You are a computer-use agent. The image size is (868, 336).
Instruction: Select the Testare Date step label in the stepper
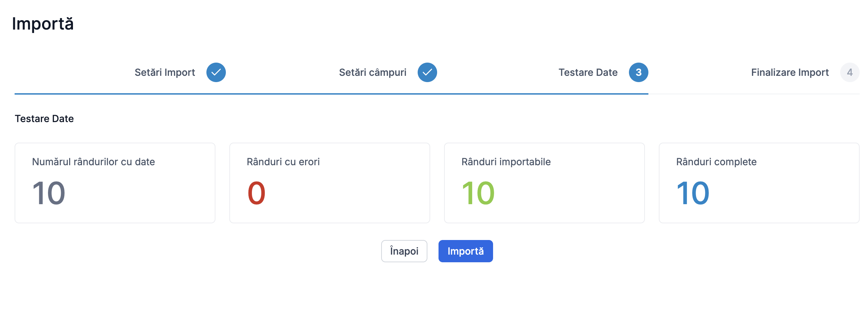[588, 72]
